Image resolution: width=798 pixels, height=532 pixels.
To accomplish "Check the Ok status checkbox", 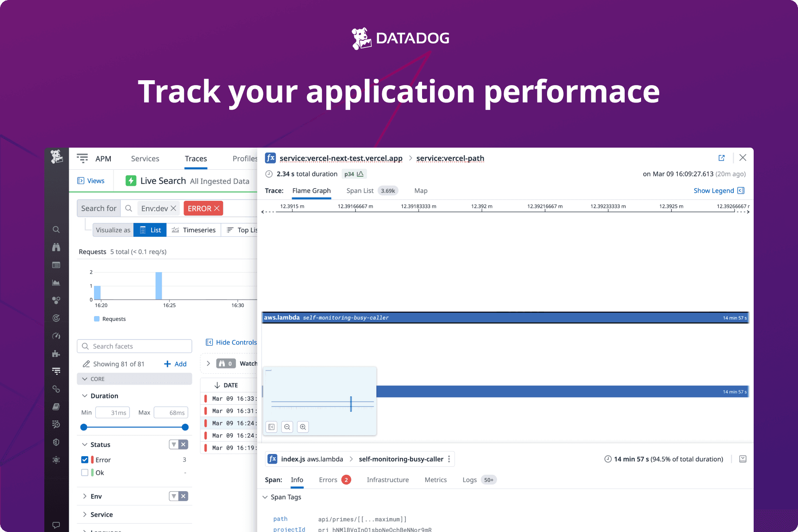I will (x=85, y=473).
